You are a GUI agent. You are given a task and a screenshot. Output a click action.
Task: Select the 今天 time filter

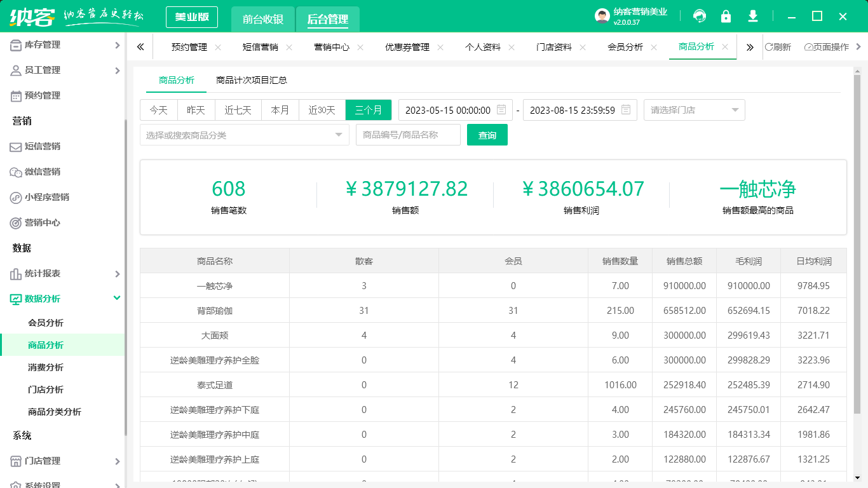click(158, 109)
